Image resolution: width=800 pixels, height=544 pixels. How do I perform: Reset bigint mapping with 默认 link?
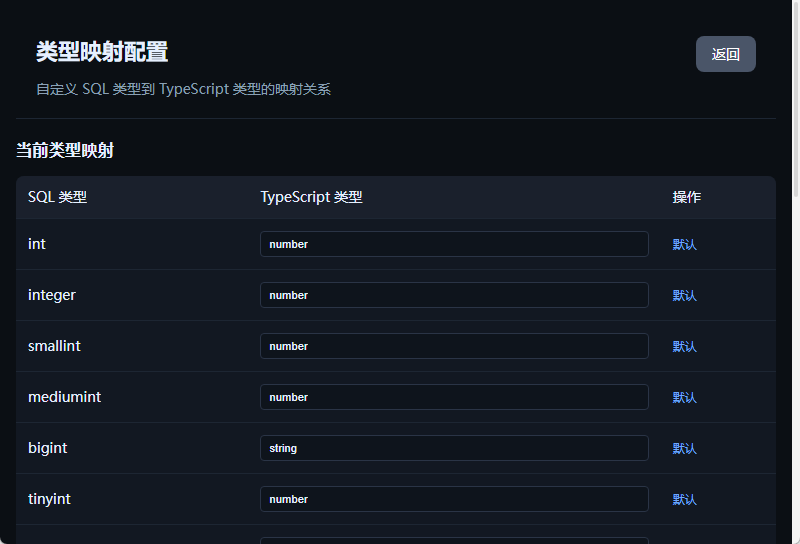(x=684, y=448)
